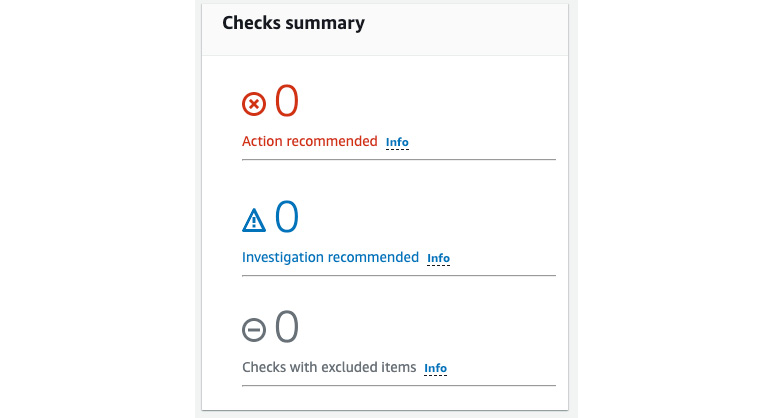The height and width of the screenshot is (418, 772).
Task: Click the empty space right of gray zero
Action: pyautogui.click(x=427, y=327)
